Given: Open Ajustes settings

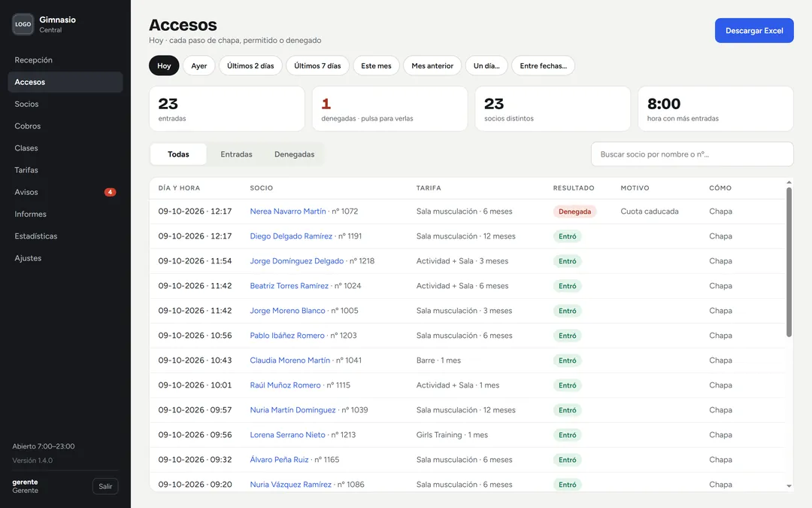Looking at the screenshot, I should tap(65, 258).
